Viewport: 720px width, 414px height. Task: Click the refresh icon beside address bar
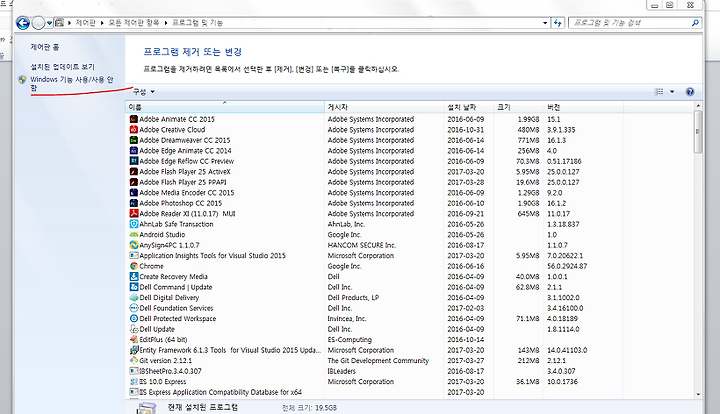(x=557, y=22)
